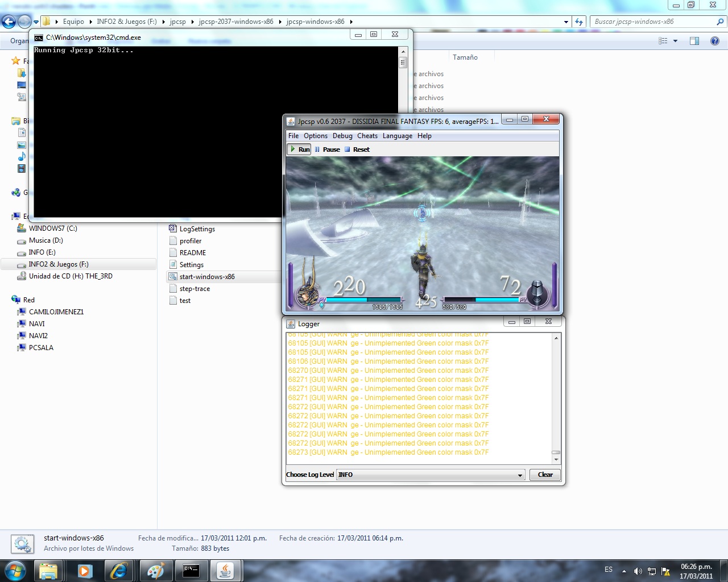Refresh the Explorer folder view
This screenshot has height=582, width=728.
[x=579, y=22]
